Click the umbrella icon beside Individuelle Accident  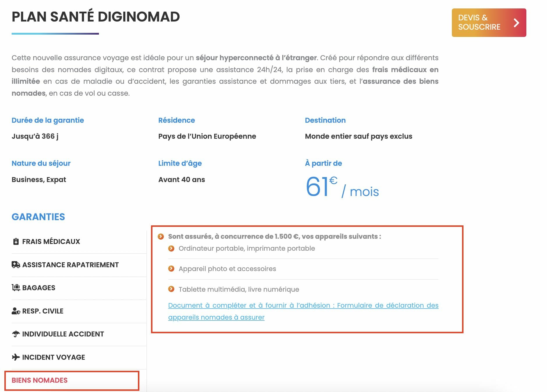[16, 334]
